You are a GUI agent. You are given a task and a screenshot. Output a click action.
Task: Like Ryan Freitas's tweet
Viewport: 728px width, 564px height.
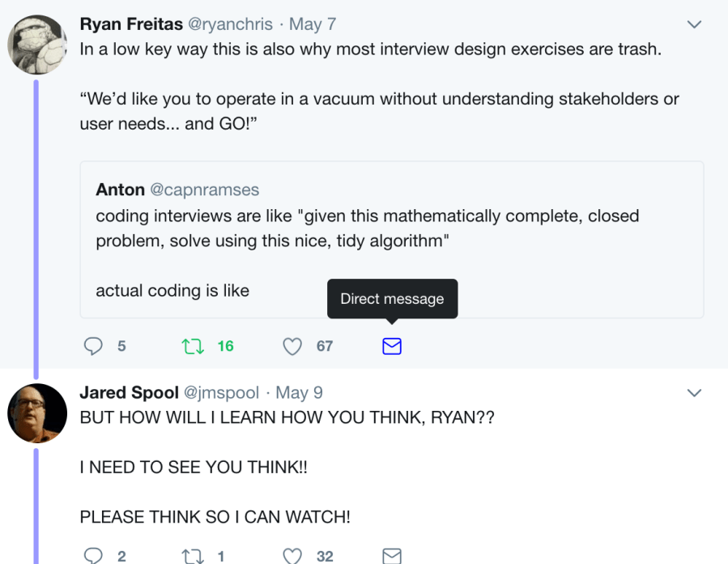point(292,346)
